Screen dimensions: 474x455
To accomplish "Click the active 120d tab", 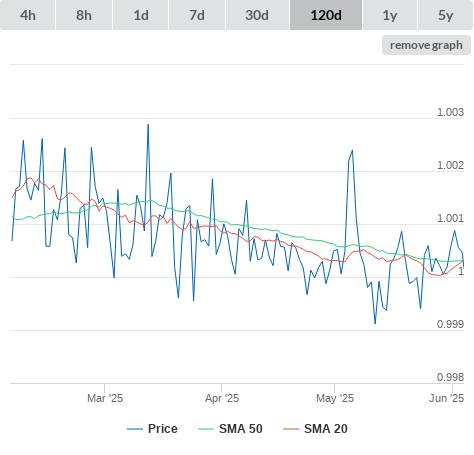I will coord(326,15).
